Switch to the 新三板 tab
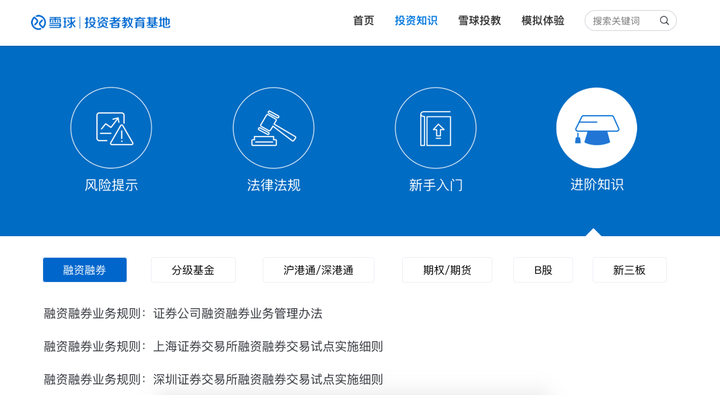 pos(630,270)
